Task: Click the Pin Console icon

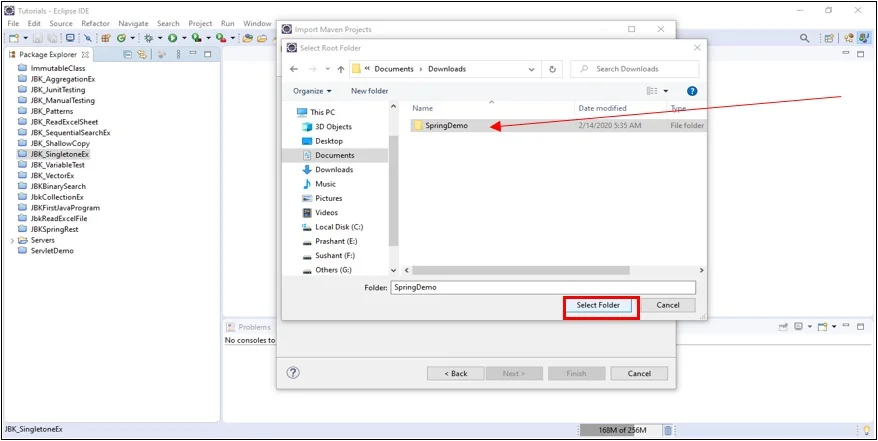Action: (x=784, y=326)
